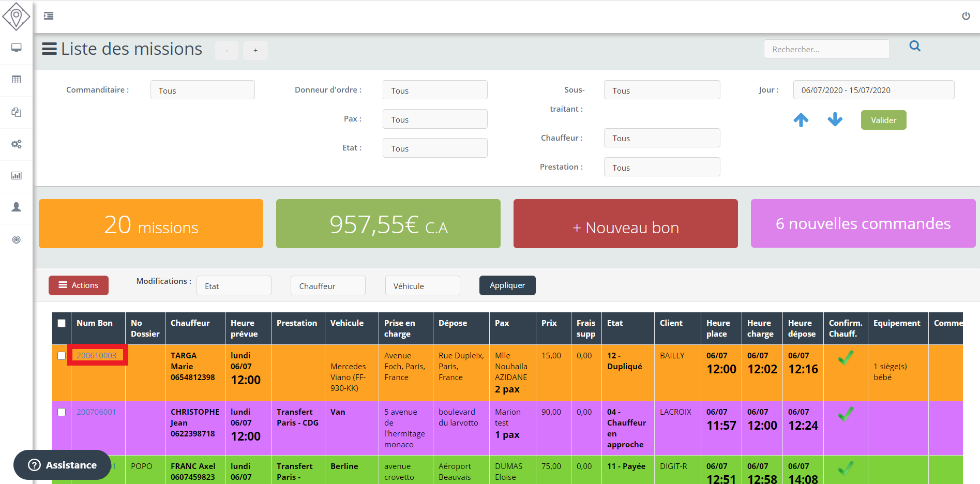Screen dimensions: 980x484
Task: Expand the Chauffeur filter dropdown
Action: coord(661,138)
